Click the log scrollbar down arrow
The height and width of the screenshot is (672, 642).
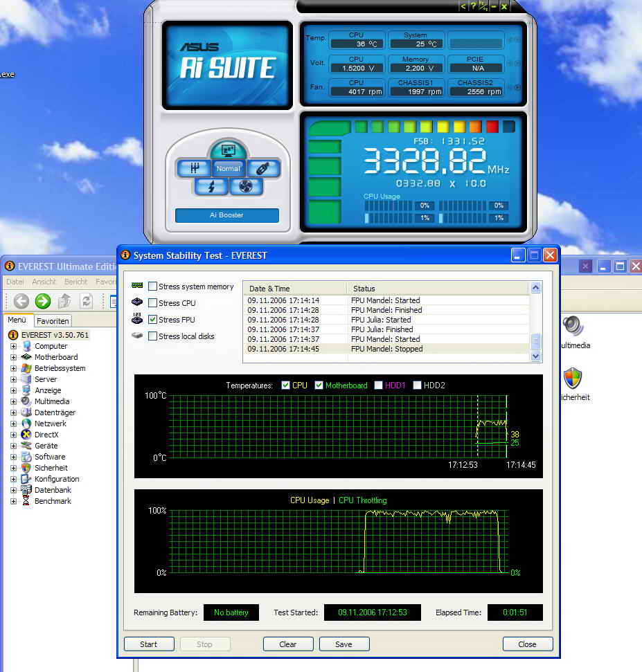535,356
